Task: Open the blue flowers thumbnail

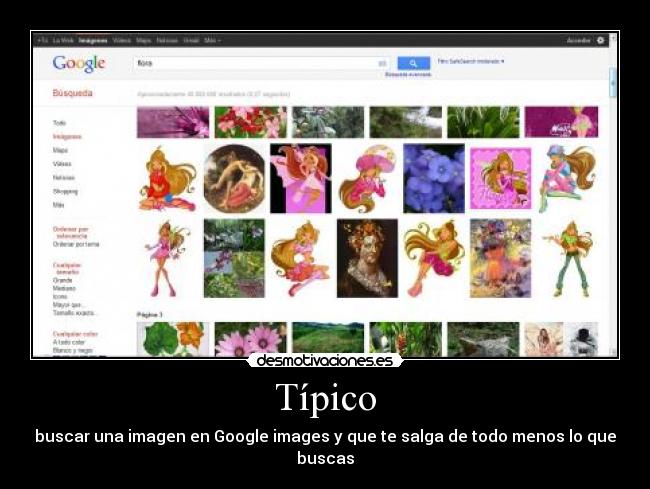Action: [434, 179]
